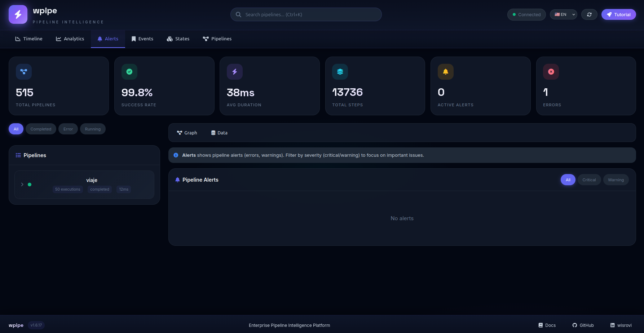Screen dimensions: 644x333
Task: Select the Alerts tab
Action: point(108,39)
